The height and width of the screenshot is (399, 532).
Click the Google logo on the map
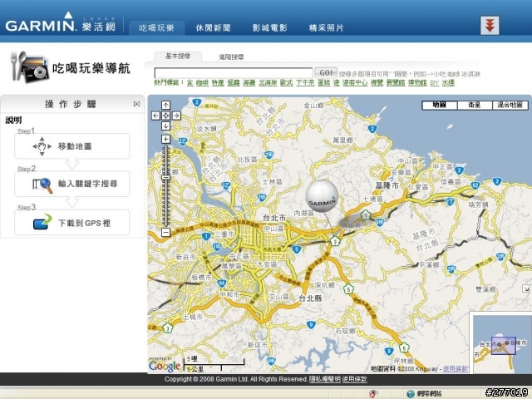point(165,366)
